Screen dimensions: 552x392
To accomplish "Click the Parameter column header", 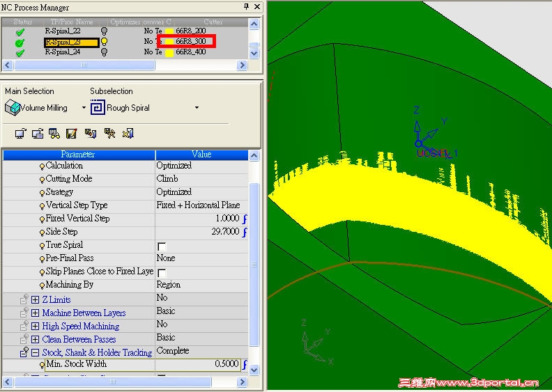I will [x=78, y=155].
